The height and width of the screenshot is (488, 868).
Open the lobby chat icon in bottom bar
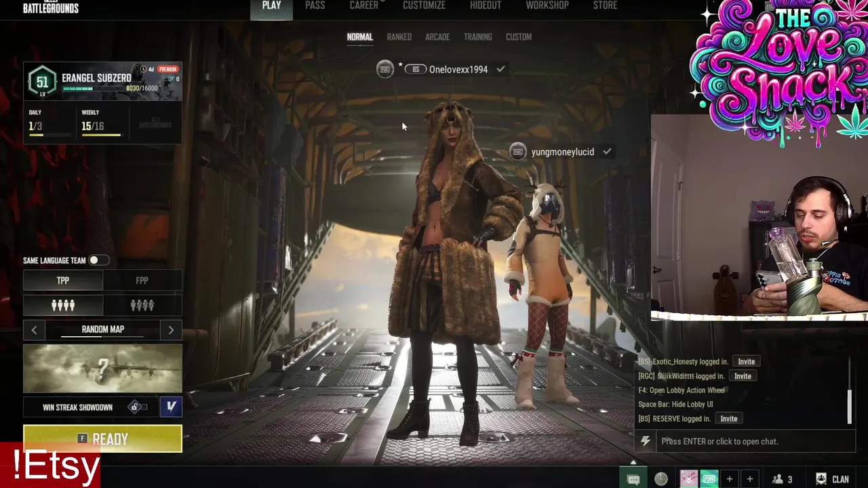coord(633,479)
